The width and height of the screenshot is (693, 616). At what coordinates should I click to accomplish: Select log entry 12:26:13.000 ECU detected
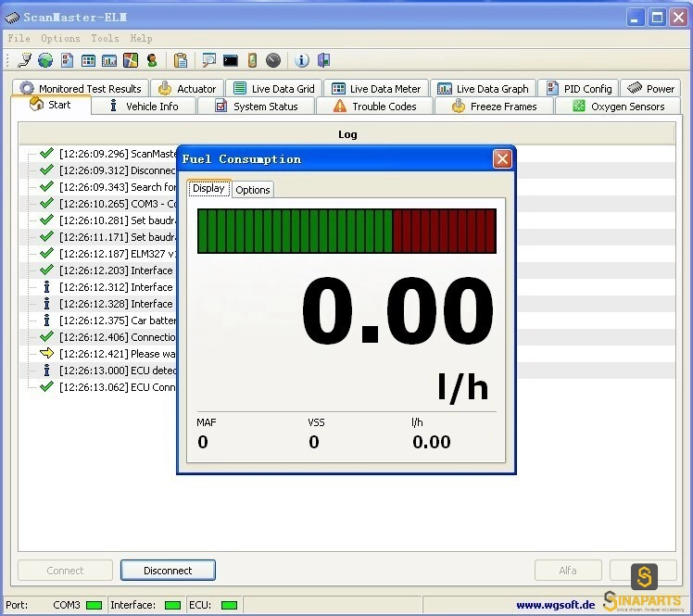point(117,371)
